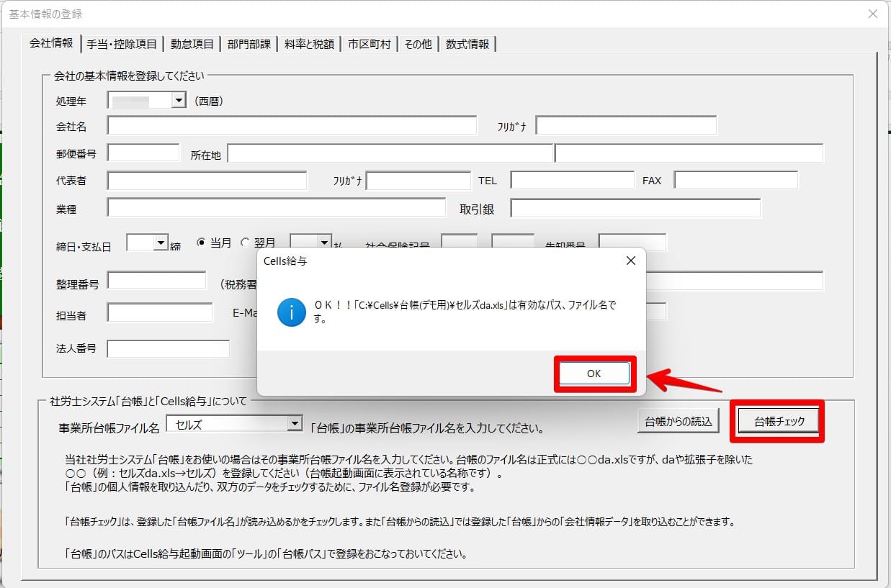Image resolution: width=891 pixels, height=588 pixels.
Task: Switch to the 料率と税額 tab
Action: point(309,44)
